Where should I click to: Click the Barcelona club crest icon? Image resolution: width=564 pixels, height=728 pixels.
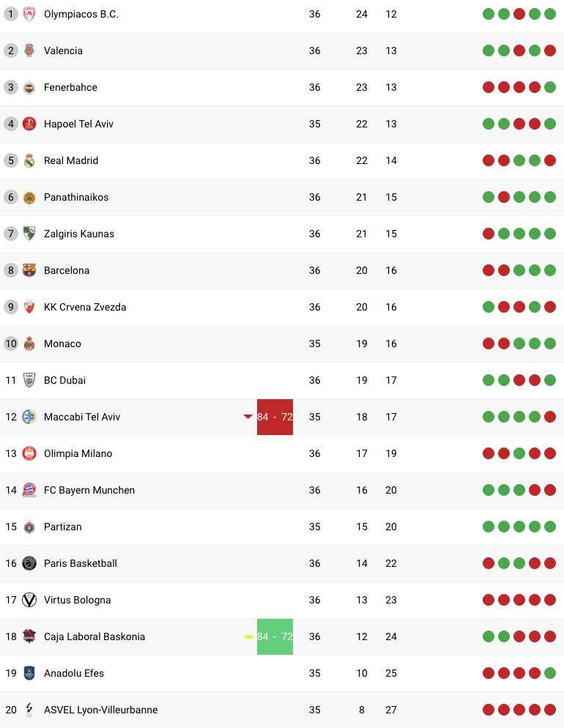click(x=29, y=270)
